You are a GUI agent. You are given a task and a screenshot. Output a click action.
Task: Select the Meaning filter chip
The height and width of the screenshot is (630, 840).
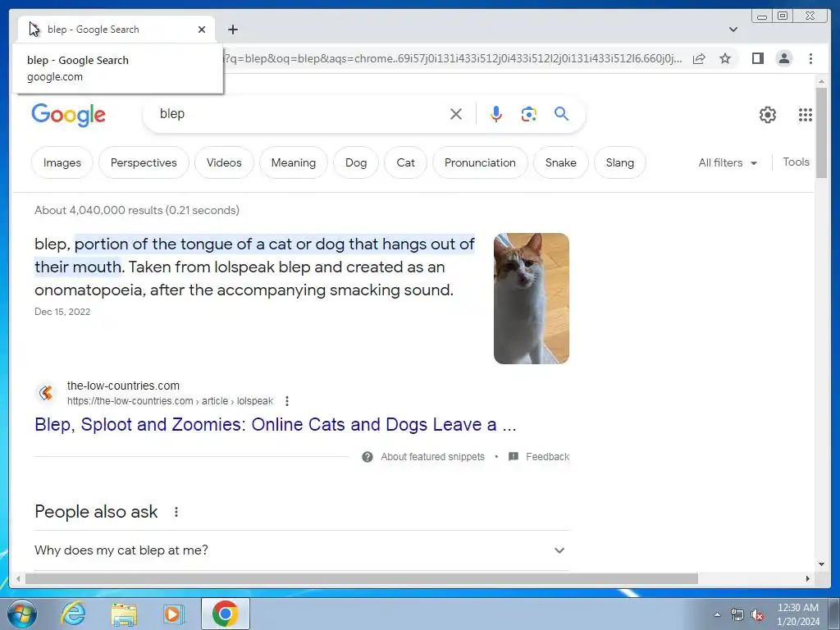pyautogui.click(x=293, y=162)
